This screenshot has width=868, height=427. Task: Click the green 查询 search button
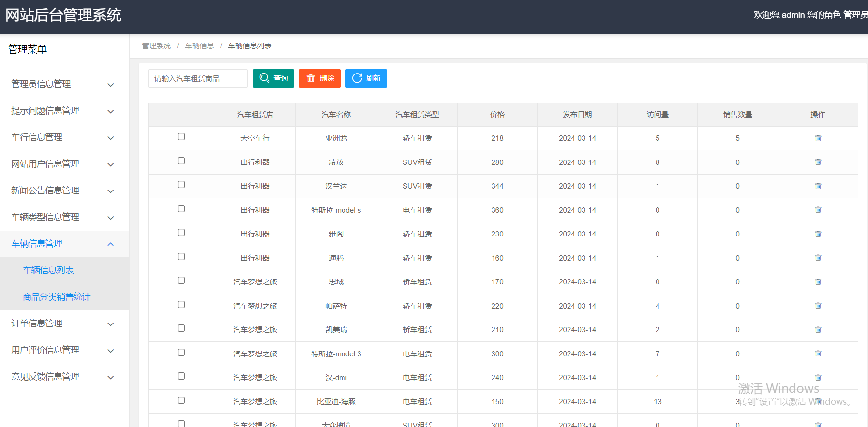(x=273, y=78)
